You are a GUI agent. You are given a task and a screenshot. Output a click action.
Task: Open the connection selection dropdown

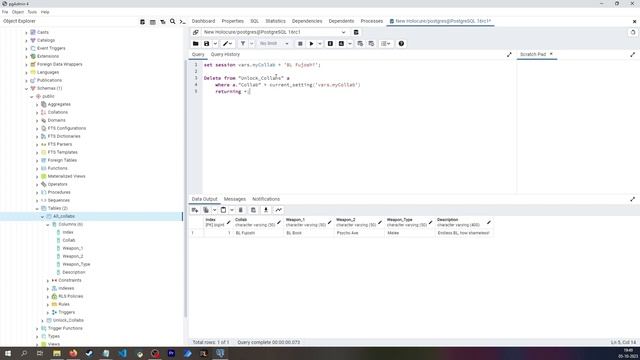[275, 32]
